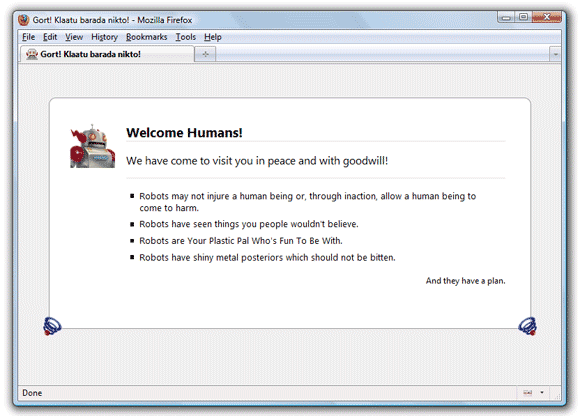Expand the status bar icon dropdown arrow
580x416 pixels.
pos(542,392)
